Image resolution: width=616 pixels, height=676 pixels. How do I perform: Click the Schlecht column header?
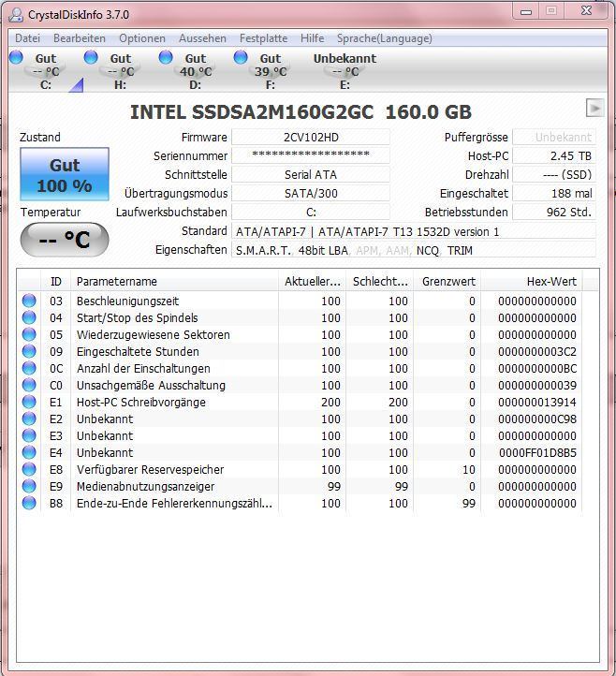coord(380,282)
